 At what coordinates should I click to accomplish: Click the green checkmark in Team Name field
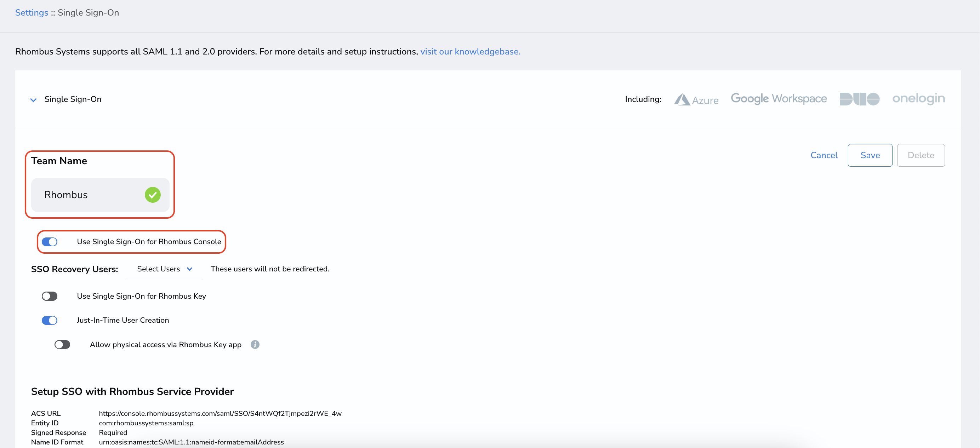click(153, 195)
